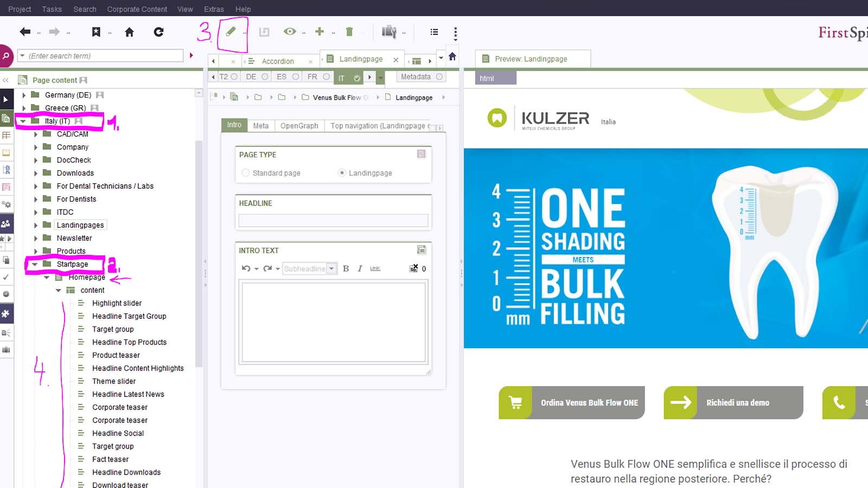Select the Landingpage page type option

(342, 173)
